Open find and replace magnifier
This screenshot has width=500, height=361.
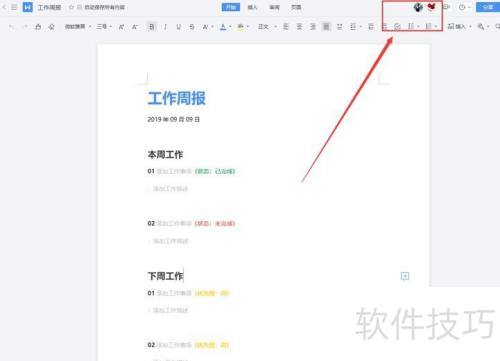pos(480,27)
